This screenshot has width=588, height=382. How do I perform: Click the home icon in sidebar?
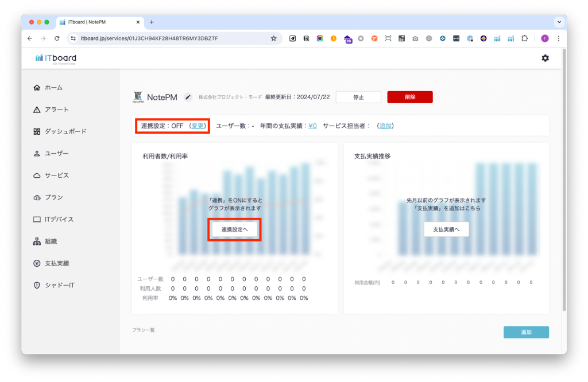pos(37,88)
